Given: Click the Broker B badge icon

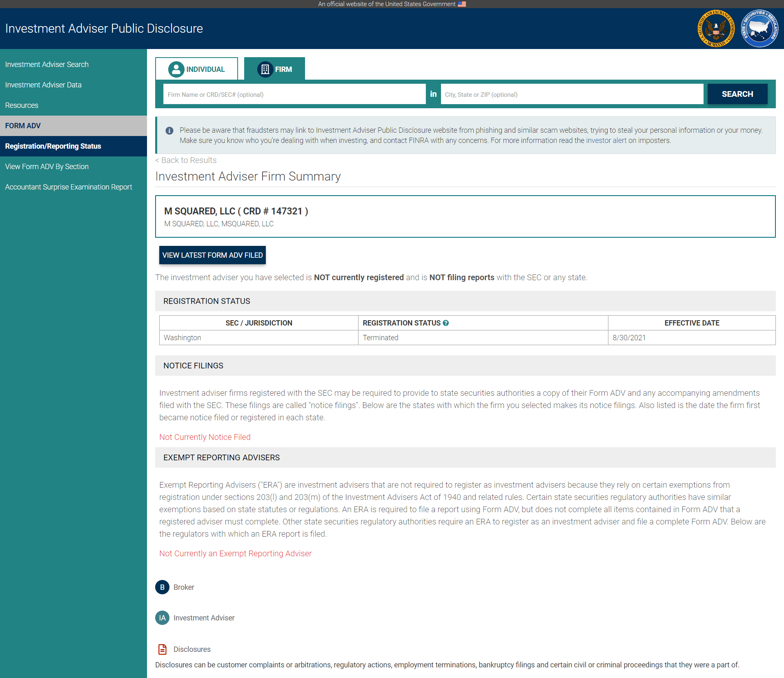Looking at the screenshot, I should (x=162, y=587).
